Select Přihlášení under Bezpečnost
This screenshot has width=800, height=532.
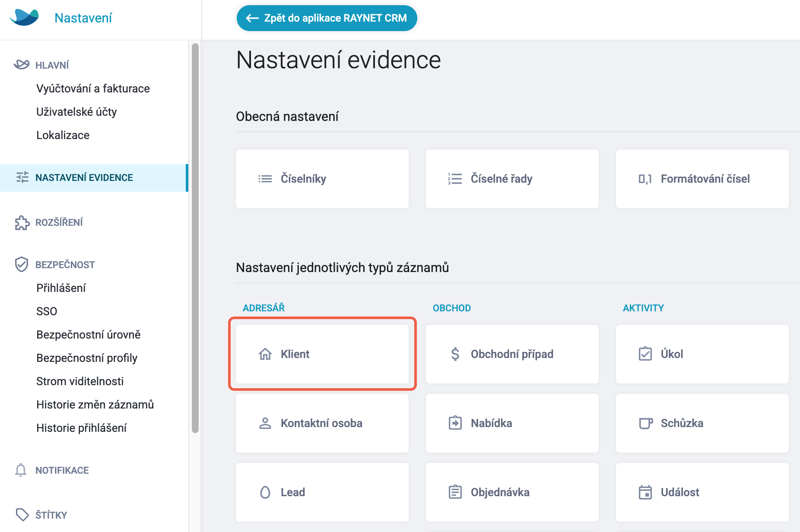tap(61, 288)
